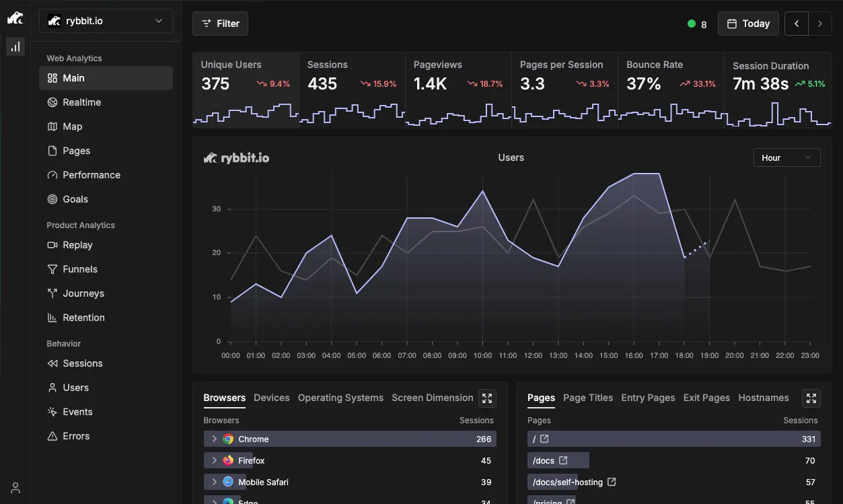Click the user account icon at bottom-left
The height and width of the screenshot is (504, 843).
click(15, 488)
